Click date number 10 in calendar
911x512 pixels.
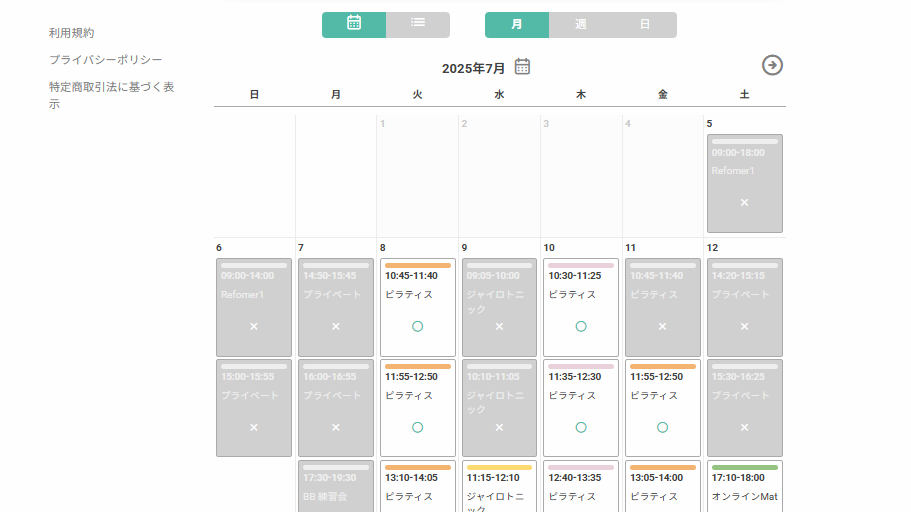[549, 248]
